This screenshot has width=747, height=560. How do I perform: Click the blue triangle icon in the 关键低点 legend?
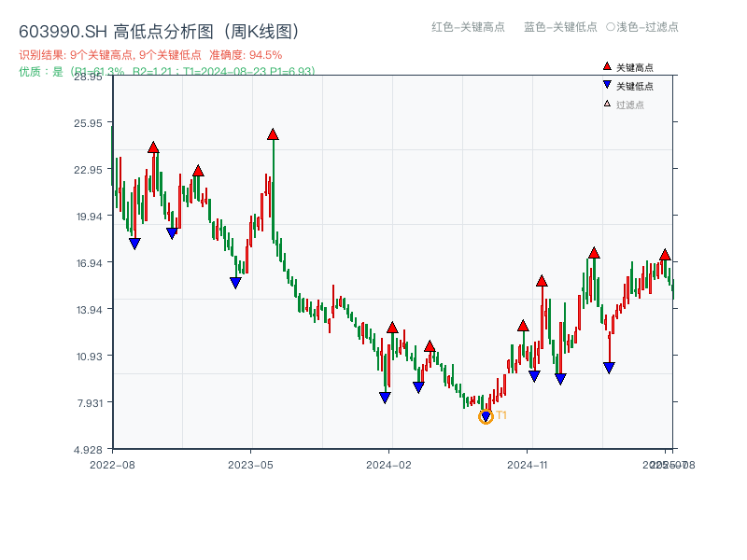607,85
